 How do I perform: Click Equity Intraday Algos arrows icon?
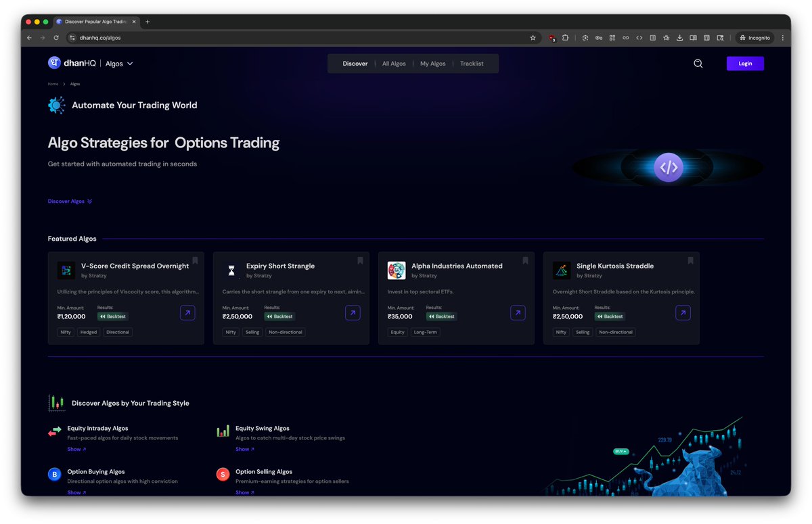(55, 431)
